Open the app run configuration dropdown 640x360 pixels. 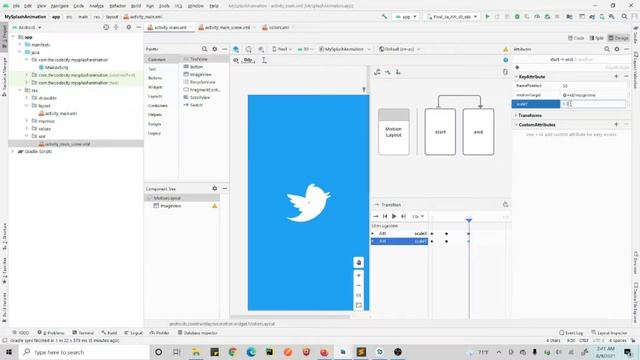(x=406, y=17)
